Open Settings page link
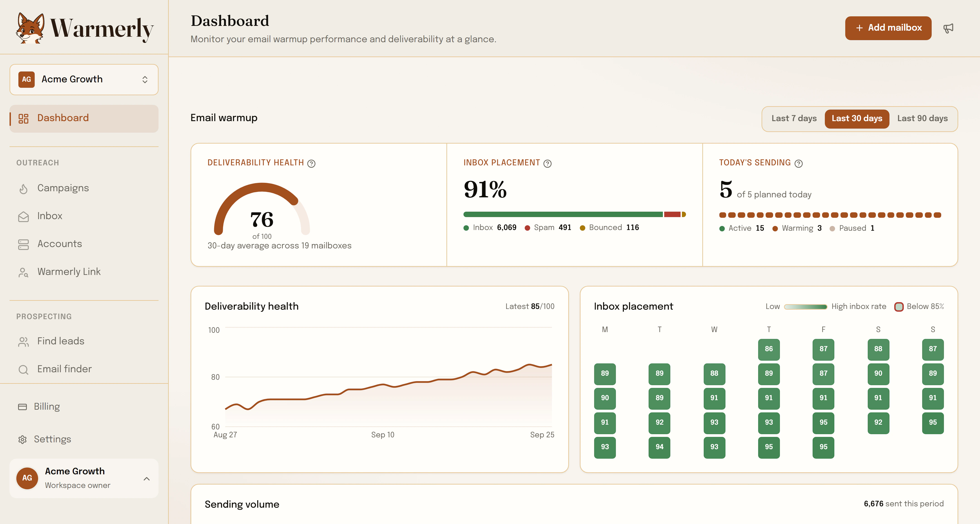The width and height of the screenshot is (980, 524). [x=84, y=440]
